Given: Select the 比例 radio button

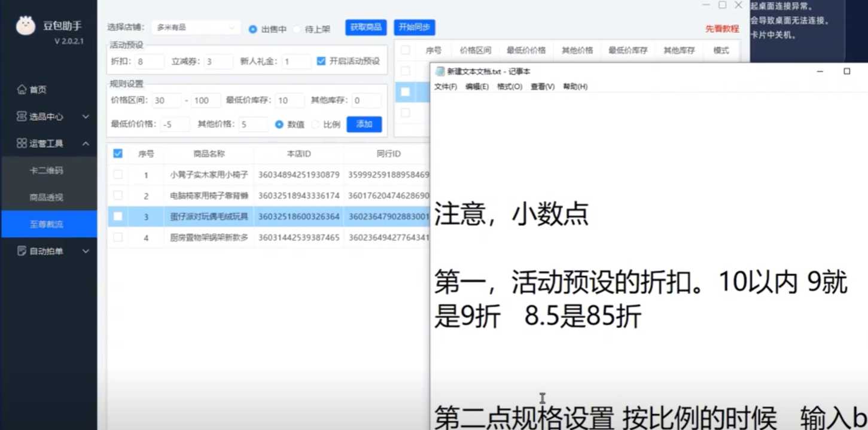Looking at the screenshot, I should tap(316, 124).
